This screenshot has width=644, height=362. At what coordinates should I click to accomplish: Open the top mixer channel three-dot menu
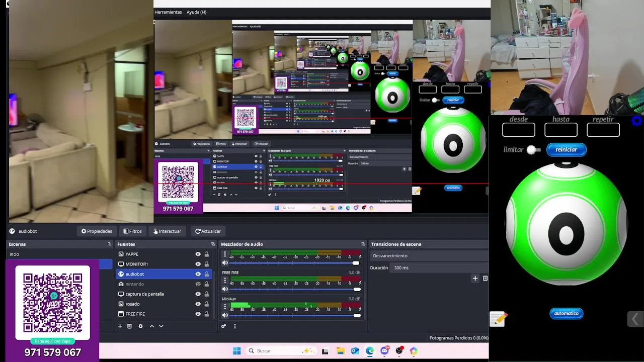point(225,254)
